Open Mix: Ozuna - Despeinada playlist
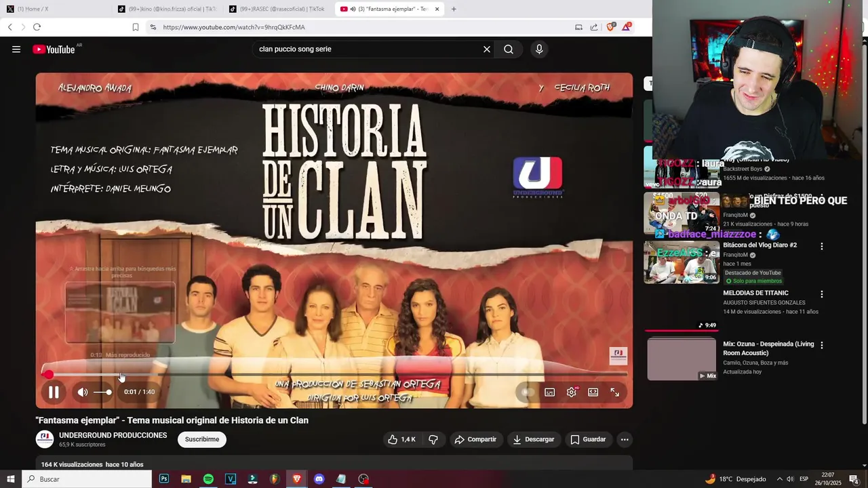This screenshot has width=868, height=488. pos(768,348)
